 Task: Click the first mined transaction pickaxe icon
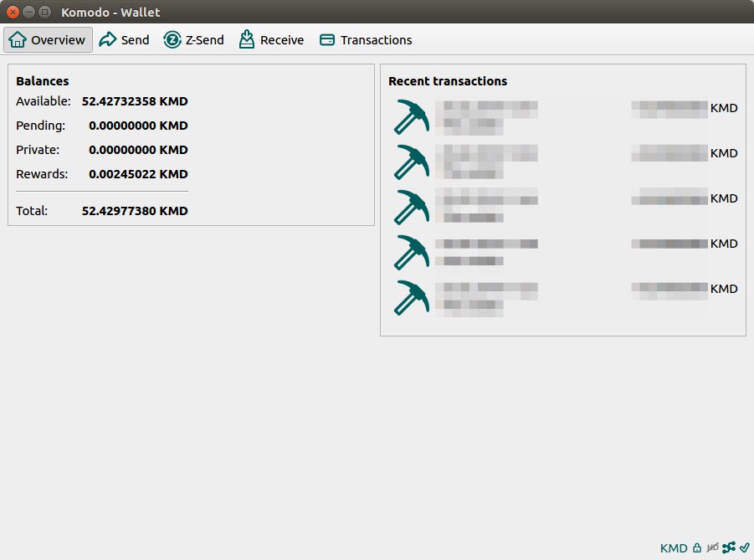click(412, 116)
